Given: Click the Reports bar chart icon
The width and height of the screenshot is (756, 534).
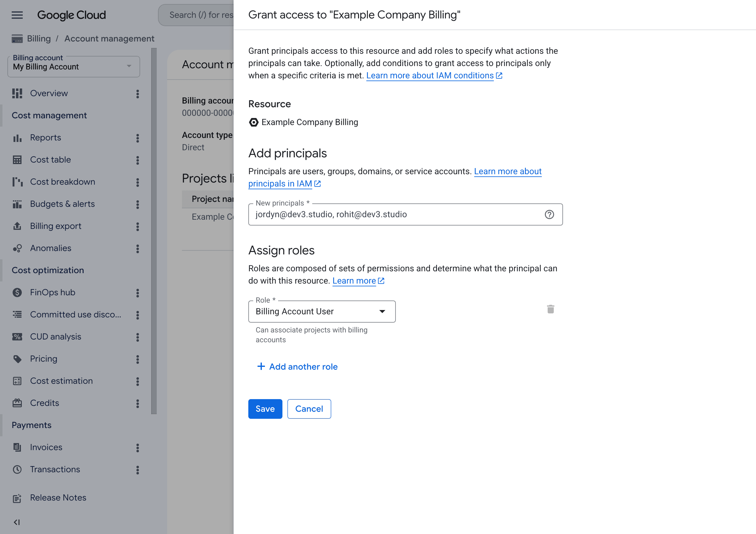Looking at the screenshot, I should tap(17, 138).
